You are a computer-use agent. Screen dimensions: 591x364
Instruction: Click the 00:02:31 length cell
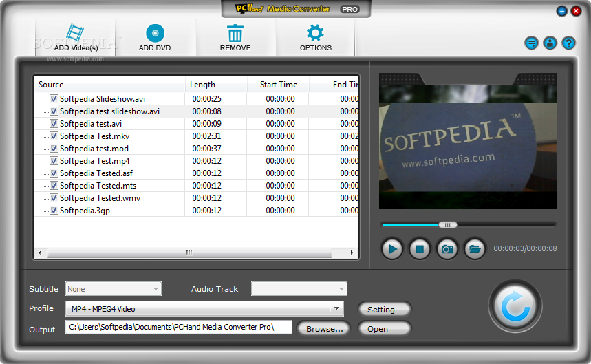[x=206, y=136]
